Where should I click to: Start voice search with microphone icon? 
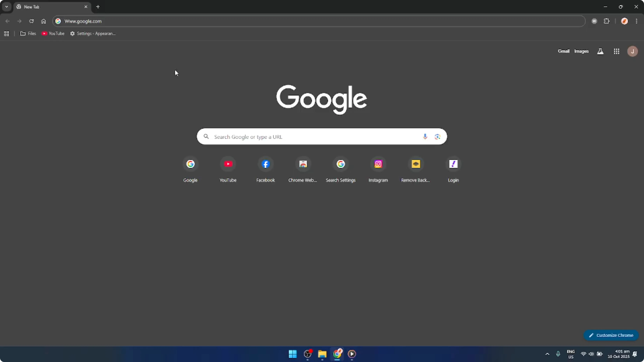point(425,137)
